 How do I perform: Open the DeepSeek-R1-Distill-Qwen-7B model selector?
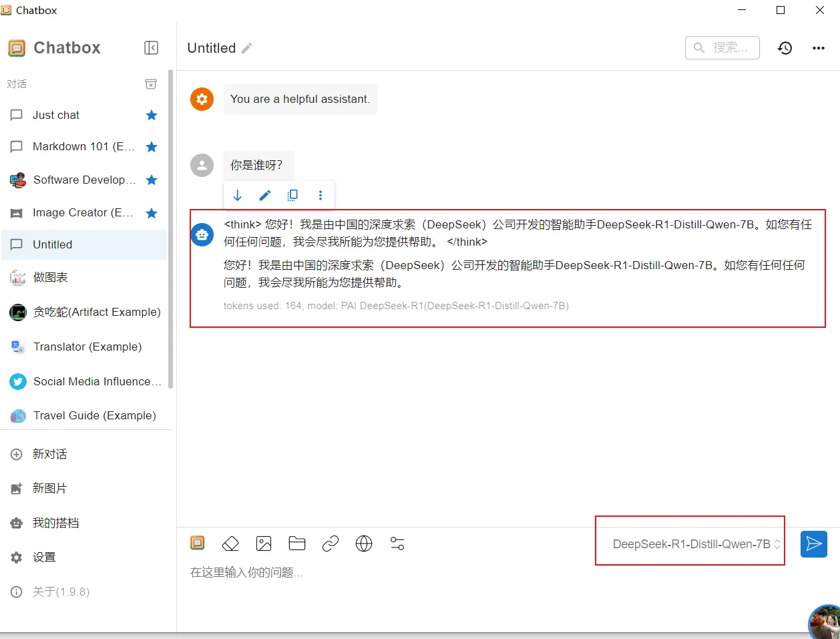(696, 544)
